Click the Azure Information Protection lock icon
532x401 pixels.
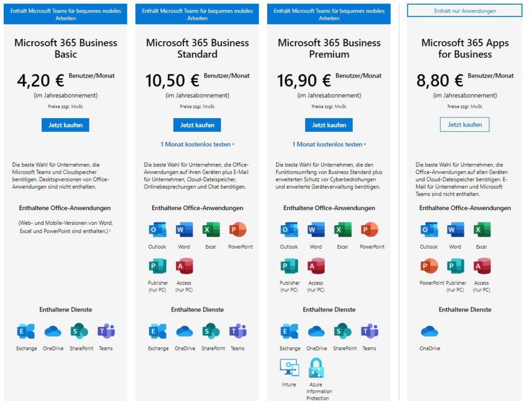tap(316, 368)
